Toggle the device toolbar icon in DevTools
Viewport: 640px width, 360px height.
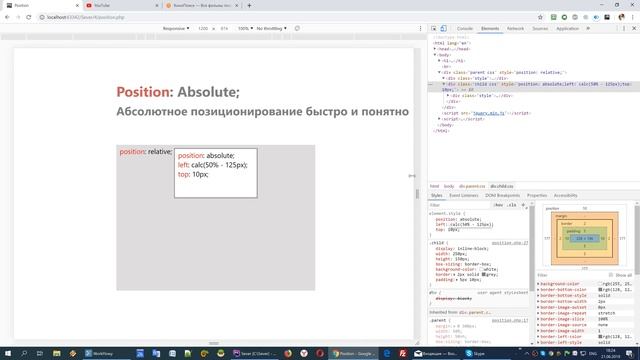(x=443, y=29)
